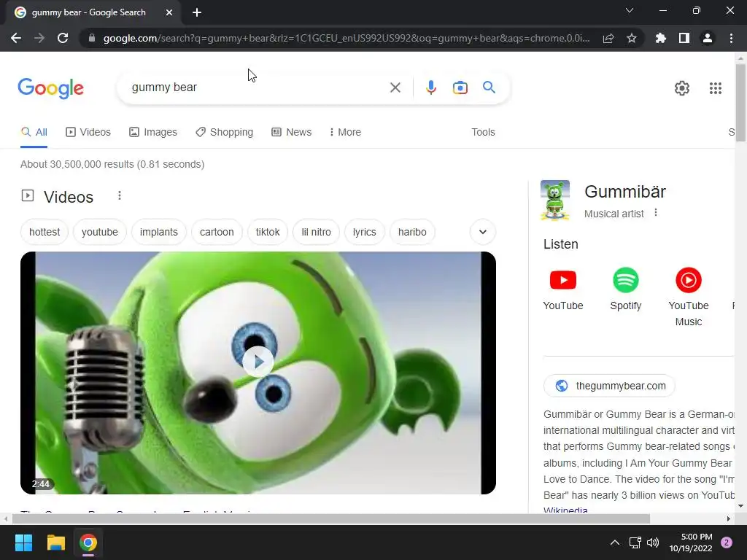
Task: Toggle the Chrome side panel
Action: click(x=684, y=38)
